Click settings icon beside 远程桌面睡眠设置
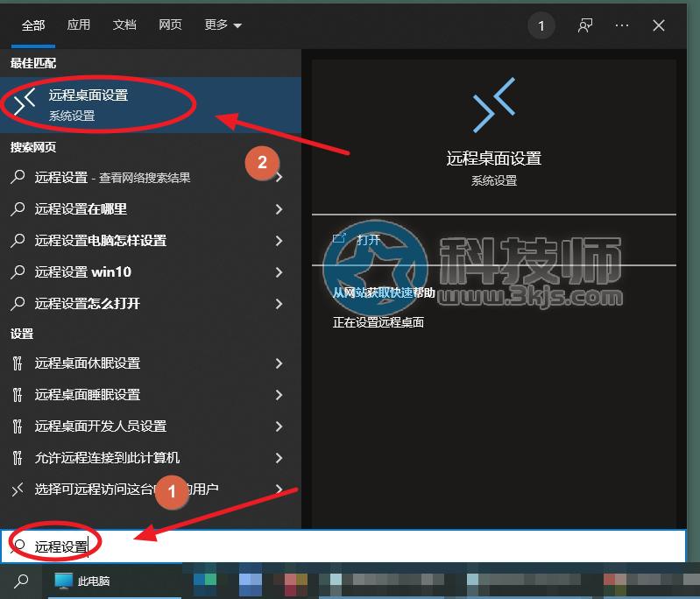The height and width of the screenshot is (599, 700). point(18,395)
